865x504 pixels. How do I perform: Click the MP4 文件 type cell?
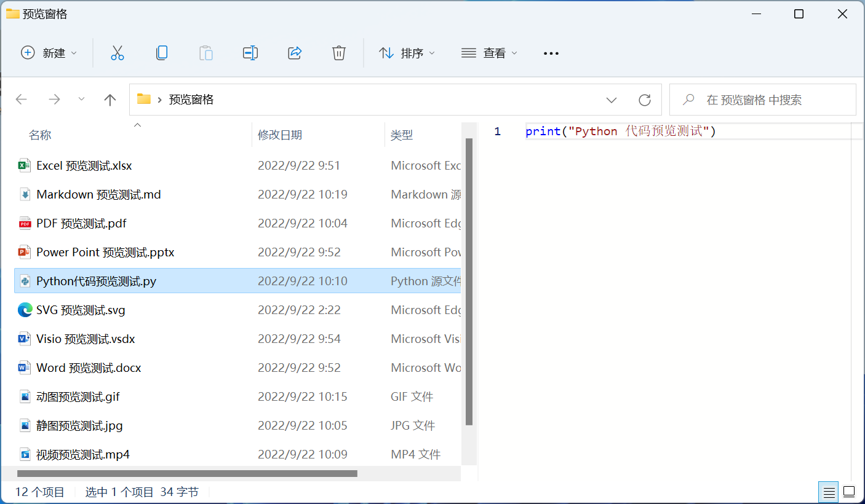415,454
